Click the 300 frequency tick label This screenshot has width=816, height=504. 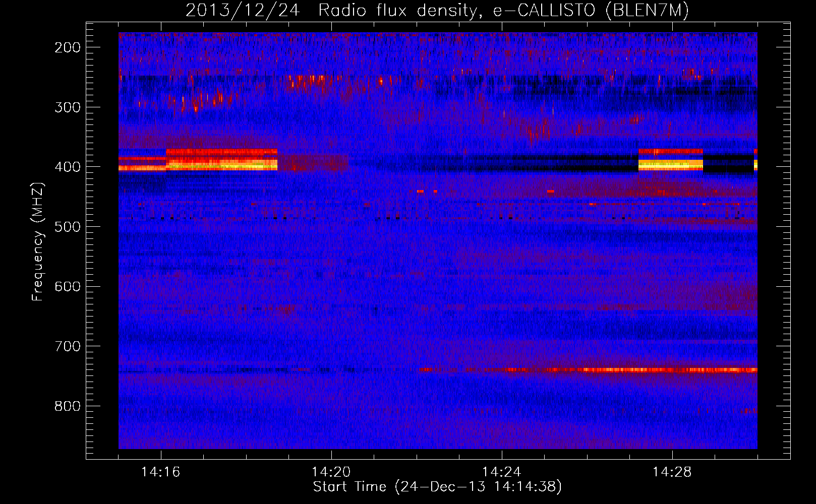click(68, 107)
